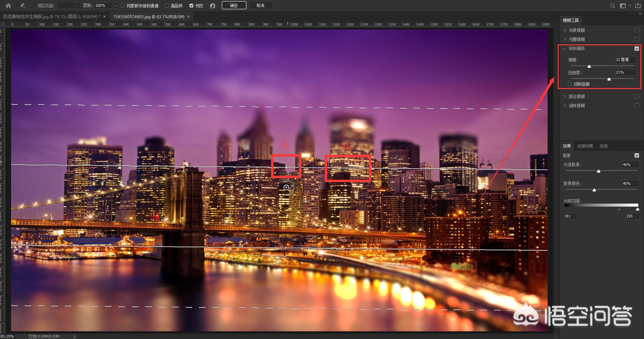Open the 聚焦 100% dropdown
644x339 pixels.
pyautogui.click(x=115, y=6)
